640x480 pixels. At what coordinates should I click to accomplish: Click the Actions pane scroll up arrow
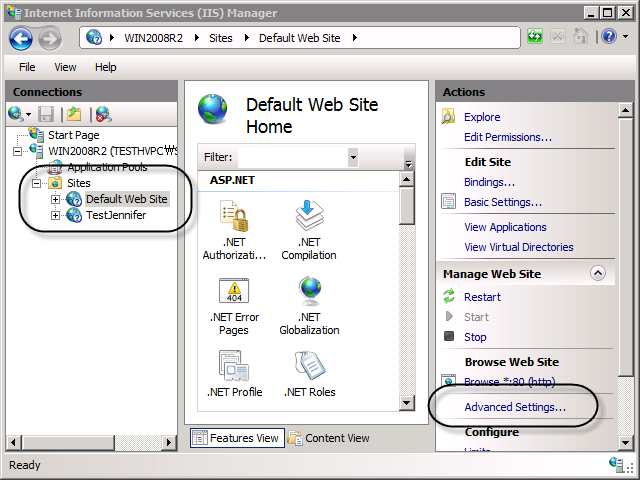click(625, 110)
